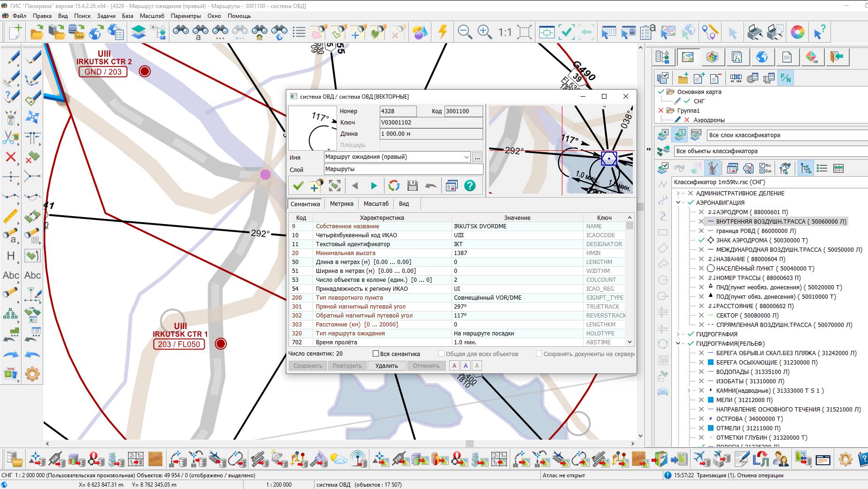Screen dimensions: 868x489
Task: Click the Отменить button
Action: tap(426, 365)
